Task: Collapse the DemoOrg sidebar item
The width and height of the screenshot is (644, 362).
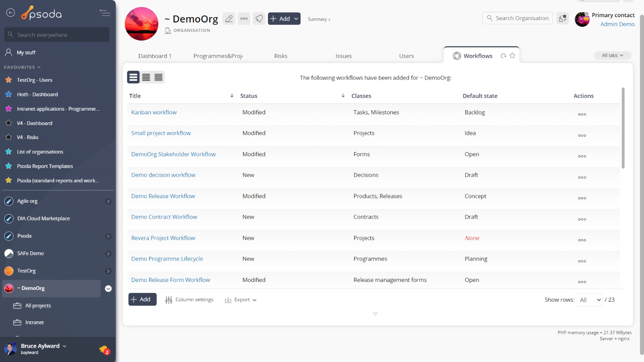Action: coord(108,289)
